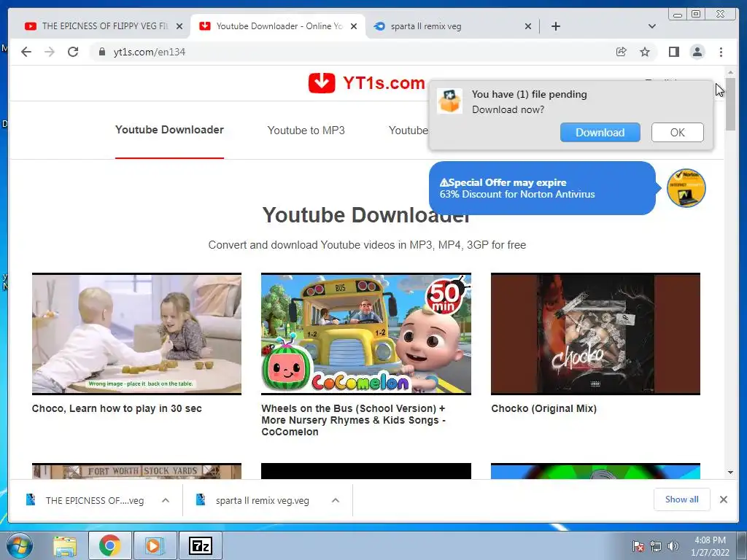This screenshot has width=747, height=560.
Task: Click the YT1s.com logo
Action: [x=366, y=83]
